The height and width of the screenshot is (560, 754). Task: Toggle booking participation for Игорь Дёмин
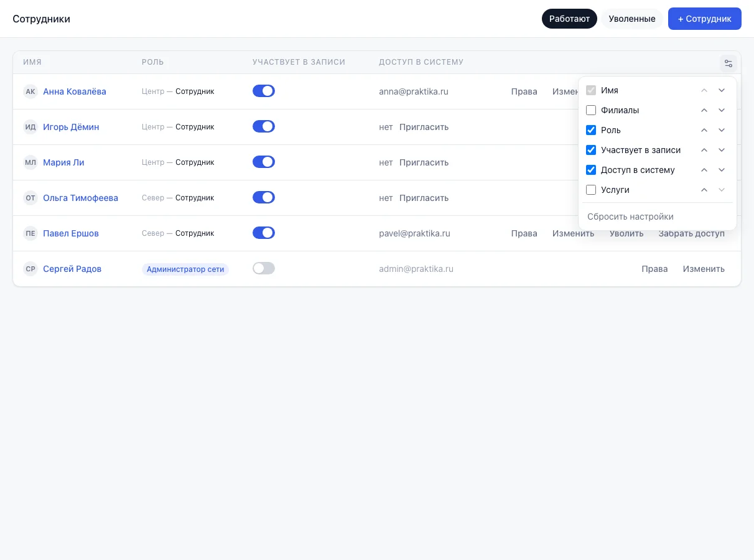click(x=264, y=126)
